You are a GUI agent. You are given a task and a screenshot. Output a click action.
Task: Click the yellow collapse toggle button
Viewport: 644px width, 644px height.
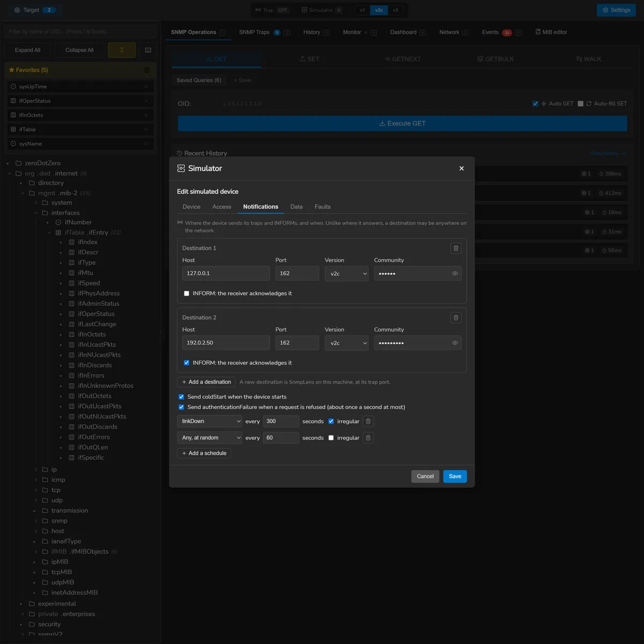tap(122, 50)
